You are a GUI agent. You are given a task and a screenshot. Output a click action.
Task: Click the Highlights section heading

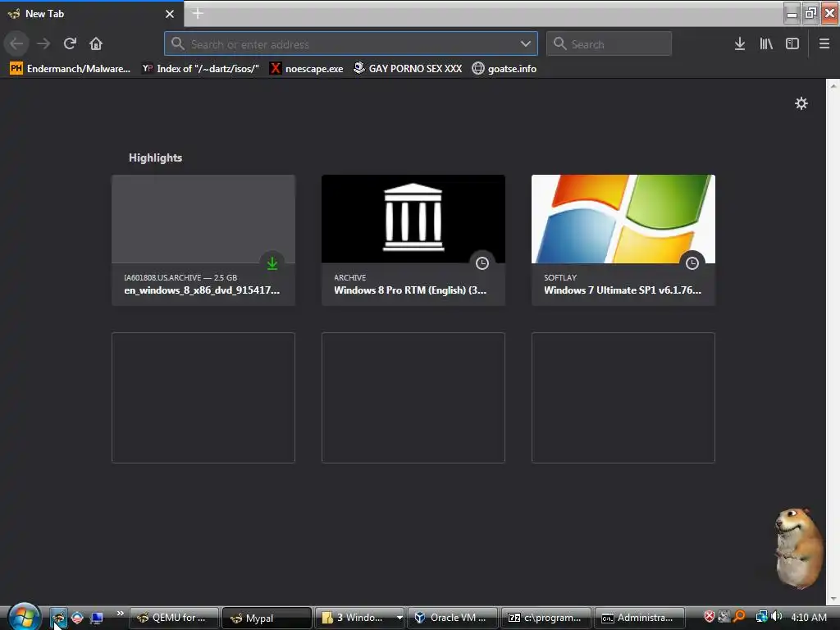[x=155, y=157]
